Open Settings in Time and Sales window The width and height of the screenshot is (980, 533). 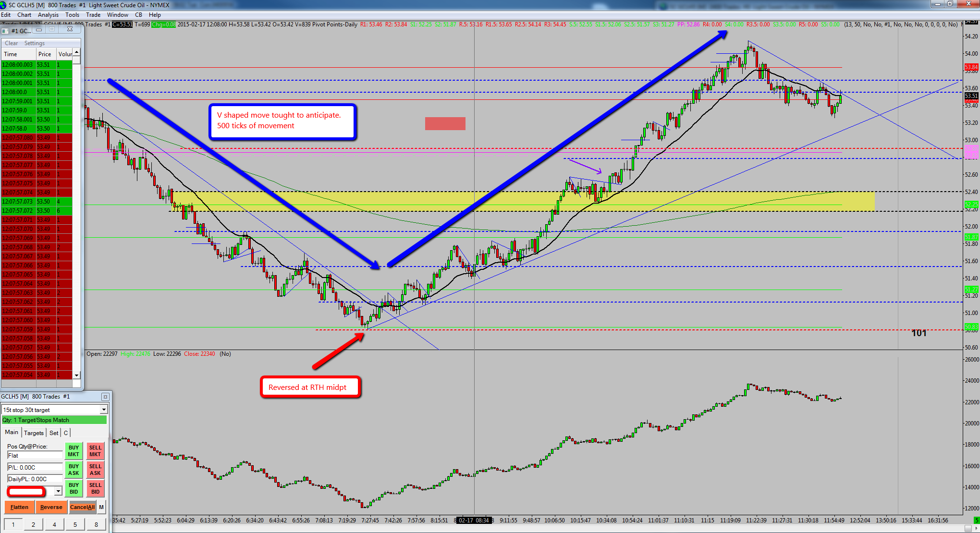(35, 43)
